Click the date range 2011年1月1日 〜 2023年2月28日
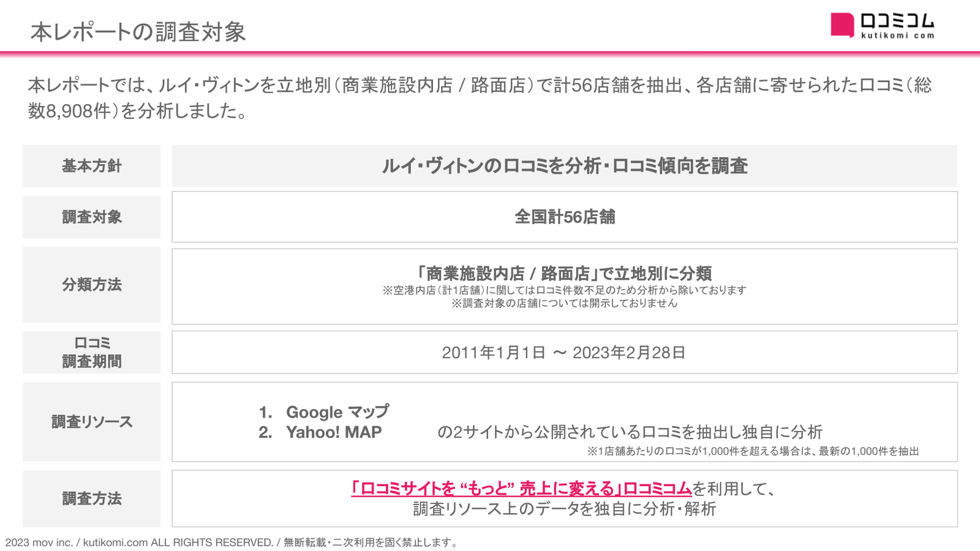Screen dimensions: 980x551 [x=564, y=353]
